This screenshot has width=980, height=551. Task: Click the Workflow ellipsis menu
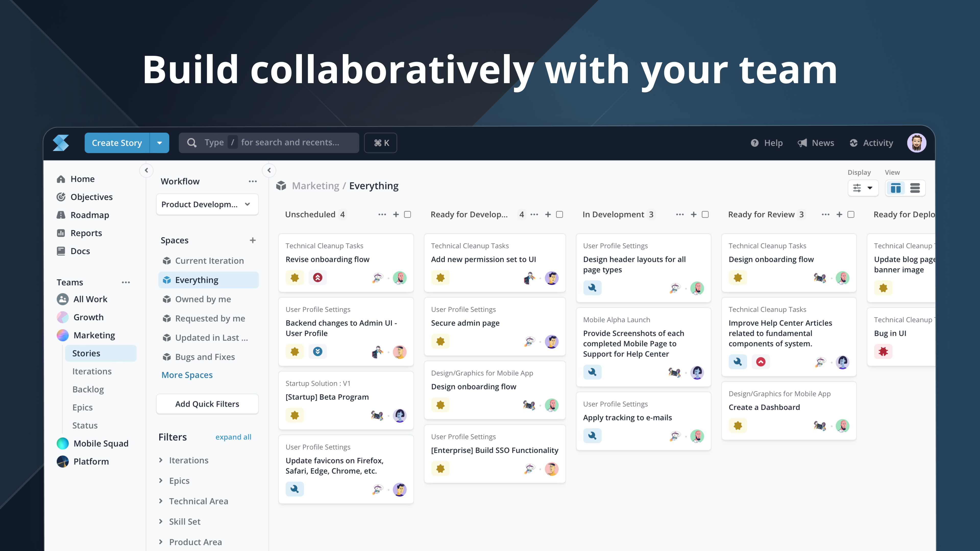[x=253, y=181]
